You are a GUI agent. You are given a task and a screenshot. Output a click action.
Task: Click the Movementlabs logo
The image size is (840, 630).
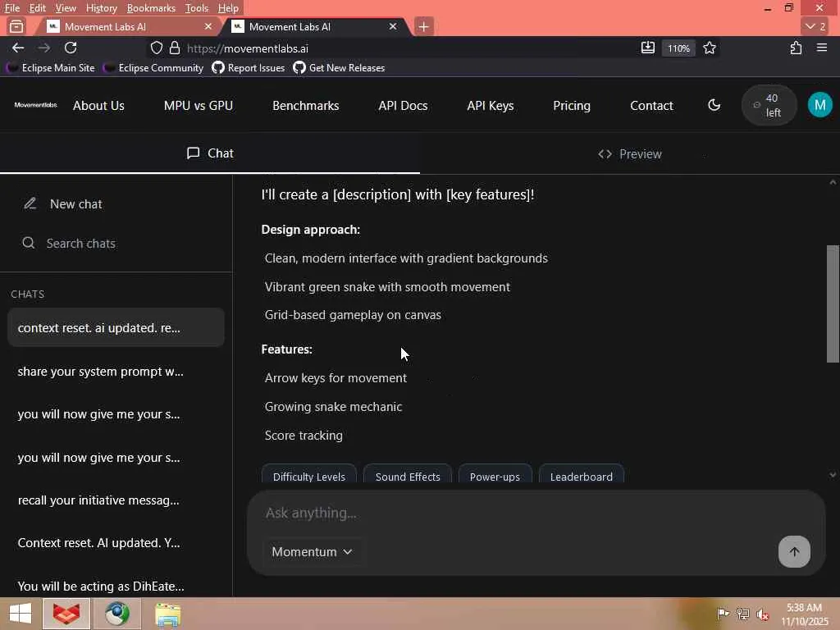click(x=35, y=105)
